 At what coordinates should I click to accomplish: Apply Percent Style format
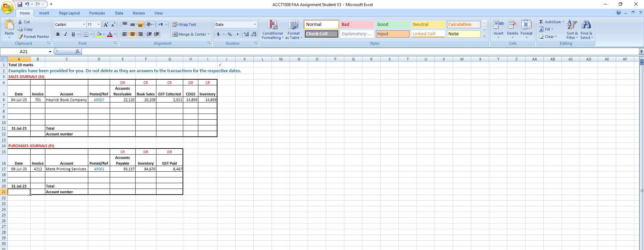pos(230,34)
